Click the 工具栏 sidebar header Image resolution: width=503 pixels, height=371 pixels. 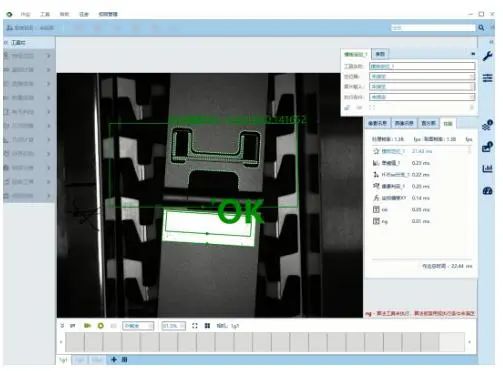pos(18,43)
